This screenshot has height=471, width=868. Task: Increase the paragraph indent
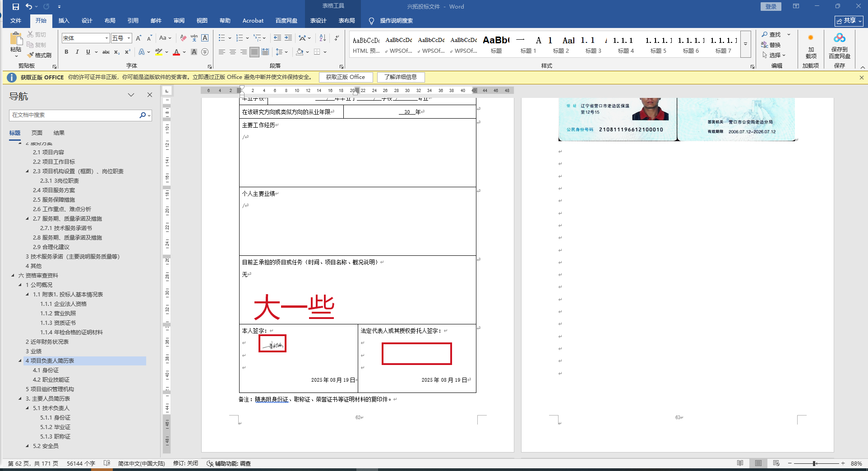click(288, 38)
